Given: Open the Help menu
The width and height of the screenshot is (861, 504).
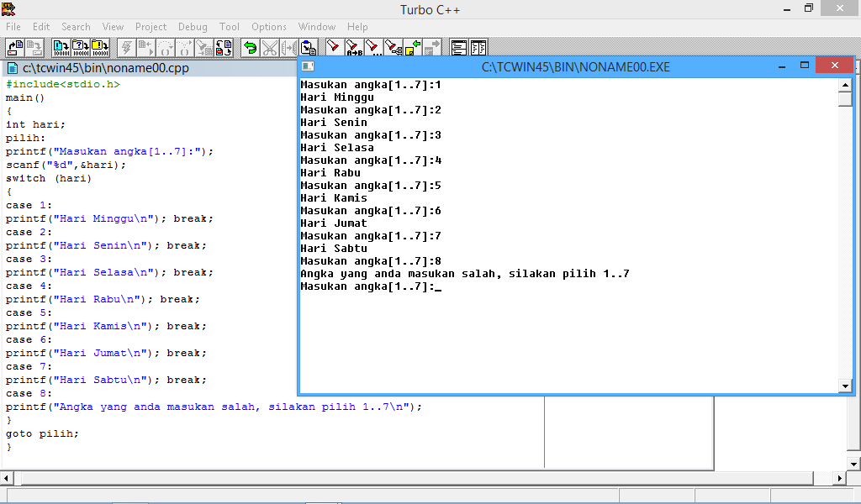Looking at the screenshot, I should coord(357,27).
